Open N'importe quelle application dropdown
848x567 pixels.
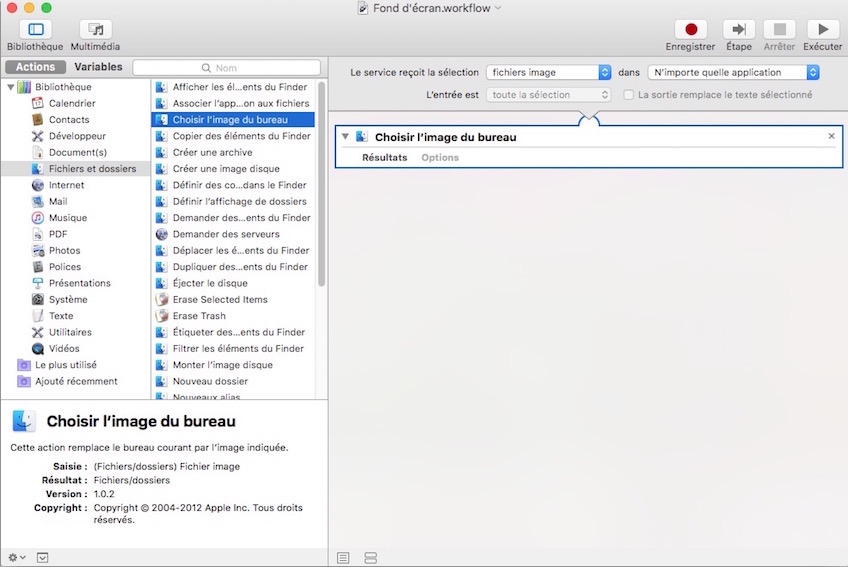(733, 72)
